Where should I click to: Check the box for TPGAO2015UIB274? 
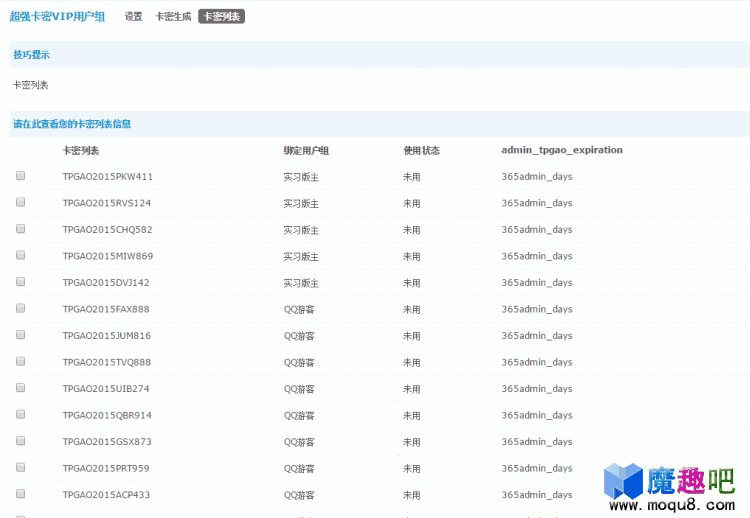[x=21, y=388]
